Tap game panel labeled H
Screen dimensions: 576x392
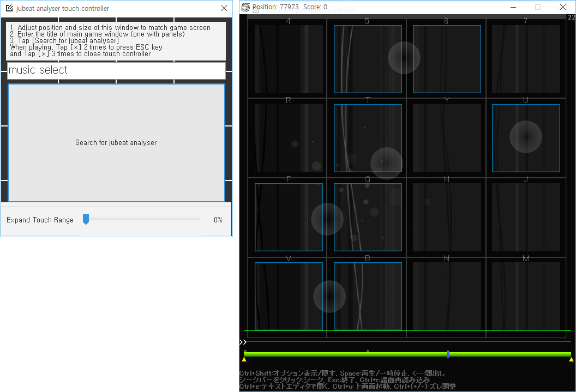[x=447, y=218]
